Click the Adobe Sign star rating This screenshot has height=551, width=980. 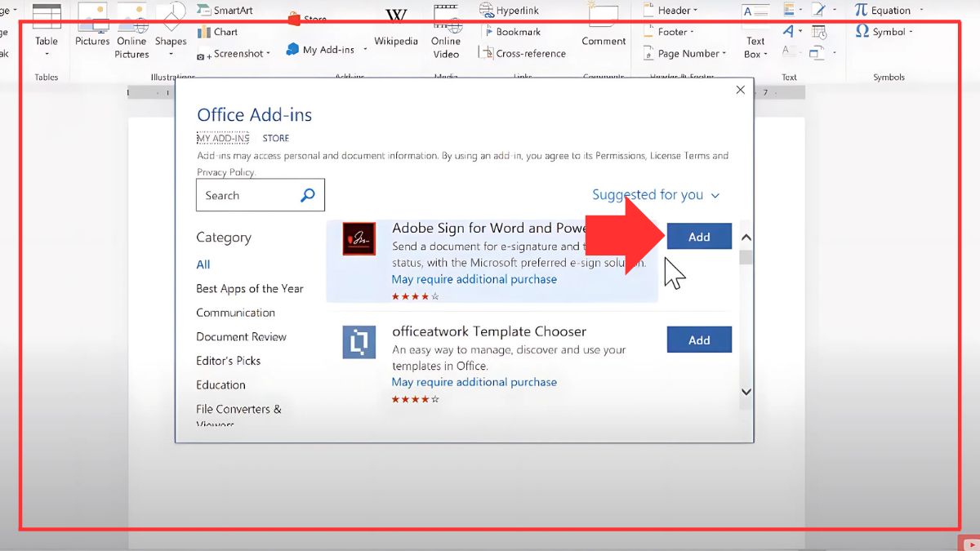(x=415, y=296)
